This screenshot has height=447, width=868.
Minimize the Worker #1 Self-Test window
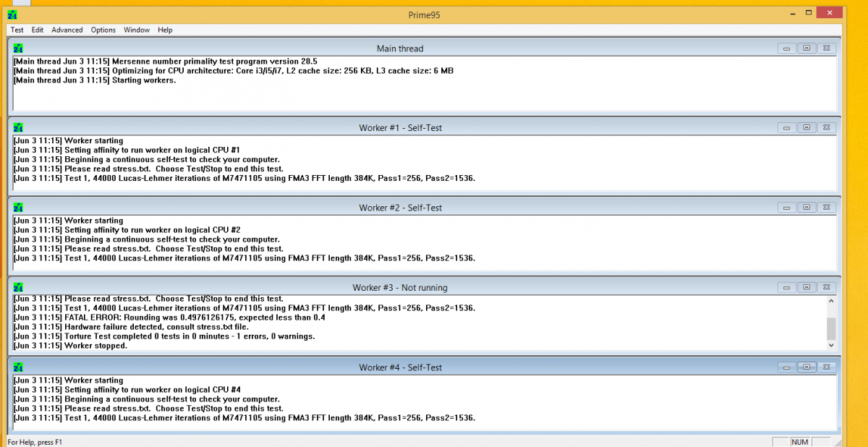pyautogui.click(x=788, y=128)
